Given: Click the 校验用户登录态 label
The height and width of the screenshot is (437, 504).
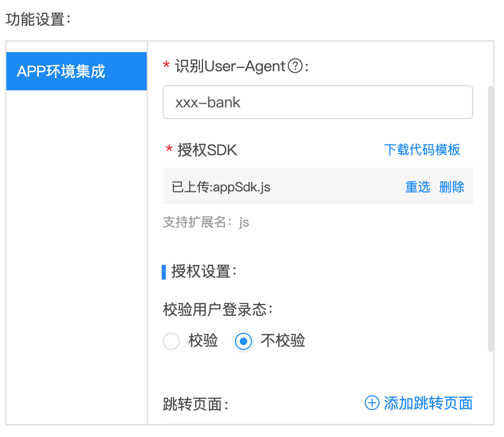Looking at the screenshot, I should coord(218,310).
